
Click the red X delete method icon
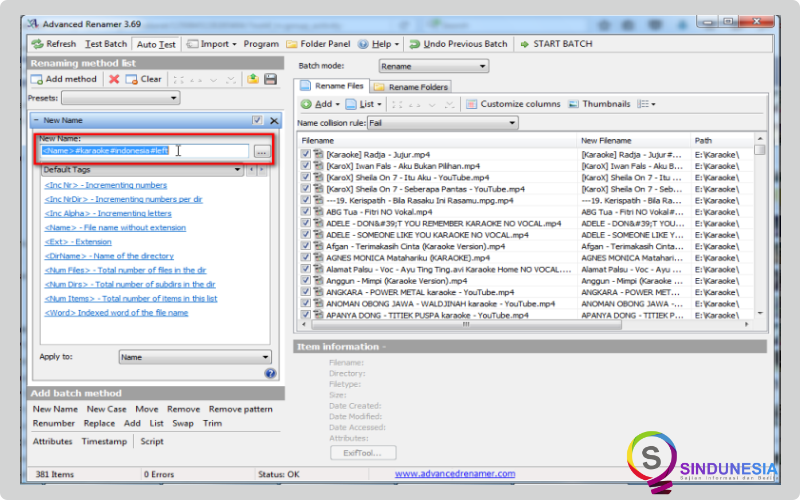click(114, 79)
